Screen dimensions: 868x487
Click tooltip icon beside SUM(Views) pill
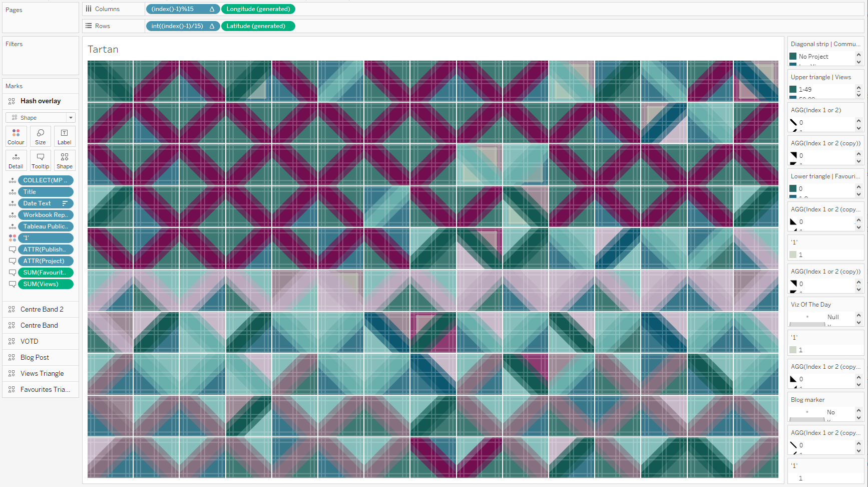point(13,284)
